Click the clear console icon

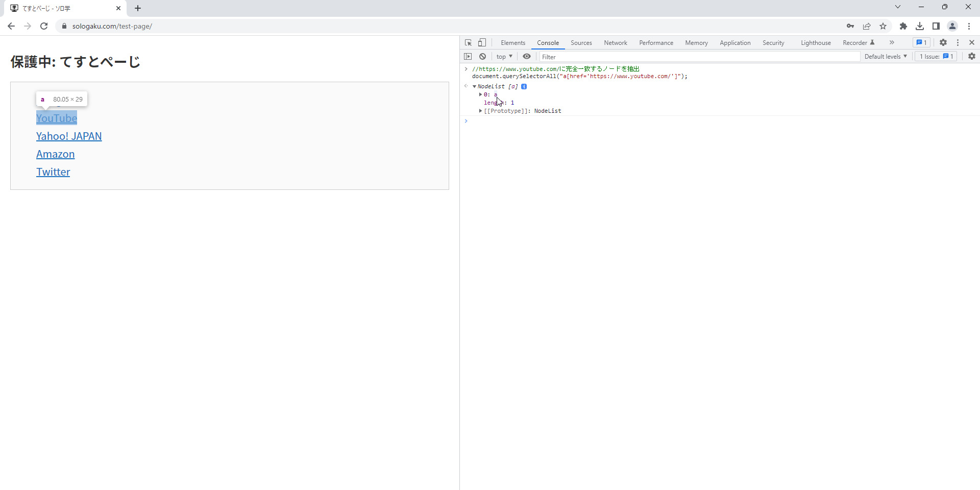(482, 57)
